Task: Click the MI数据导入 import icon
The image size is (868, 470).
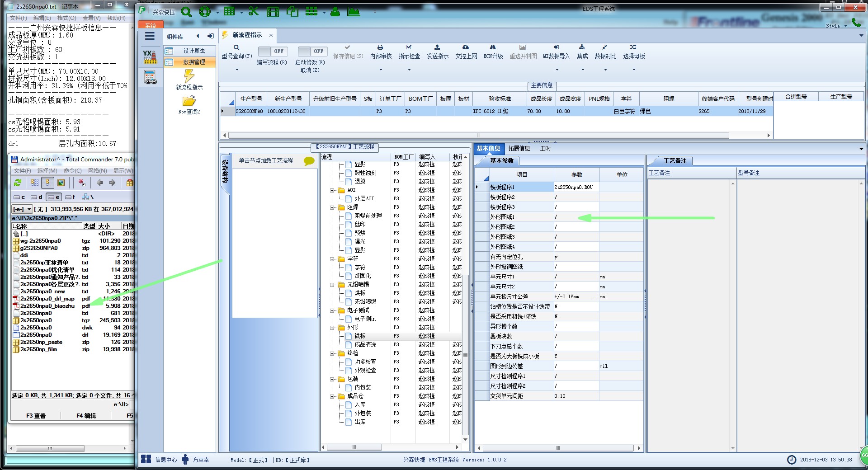Action: coord(557,47)
